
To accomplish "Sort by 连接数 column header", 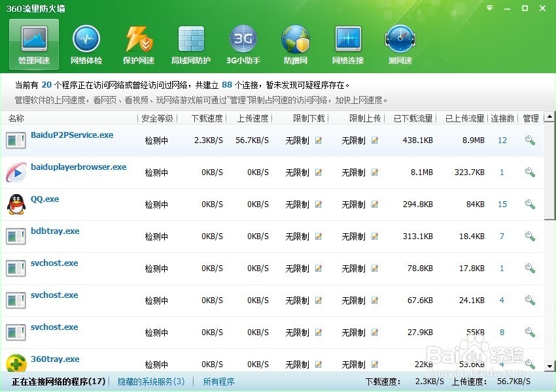I will [502, 118].
